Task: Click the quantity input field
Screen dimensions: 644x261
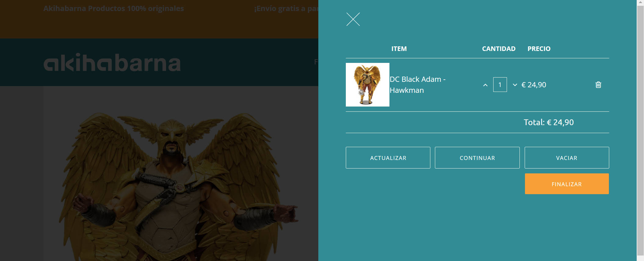Action: coord(500,85)
